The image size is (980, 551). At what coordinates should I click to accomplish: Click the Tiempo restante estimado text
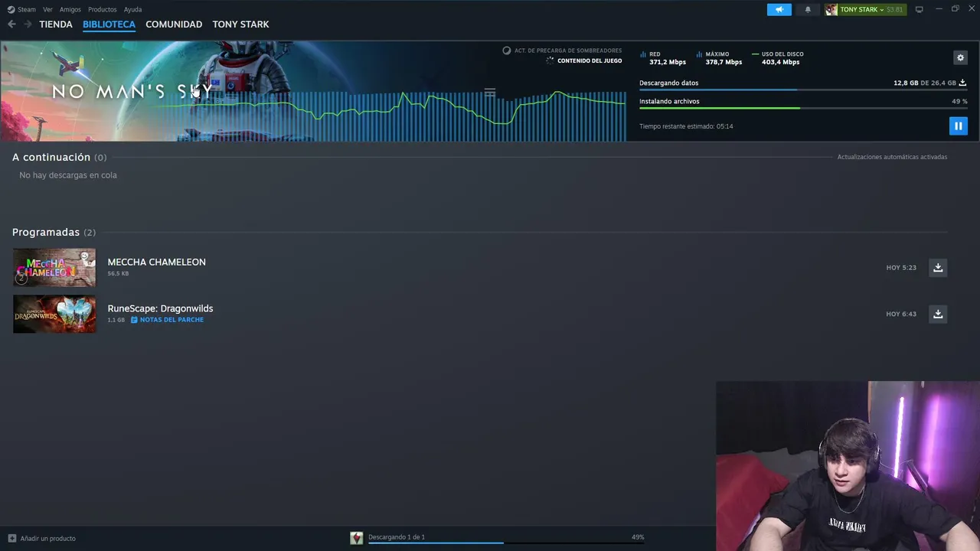point(686,126)
